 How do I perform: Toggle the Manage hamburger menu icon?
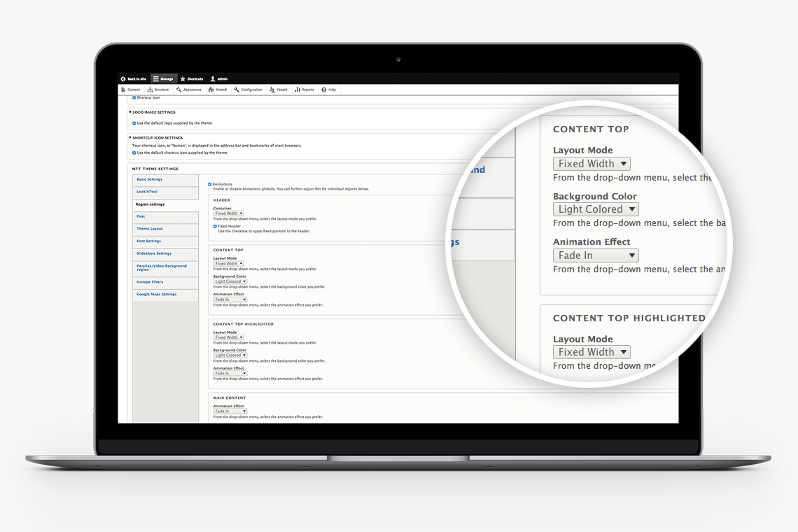pos(156,79)
